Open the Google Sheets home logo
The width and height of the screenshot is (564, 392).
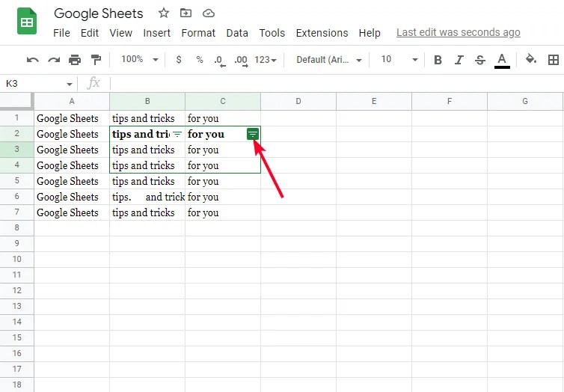tap(27, 21)
